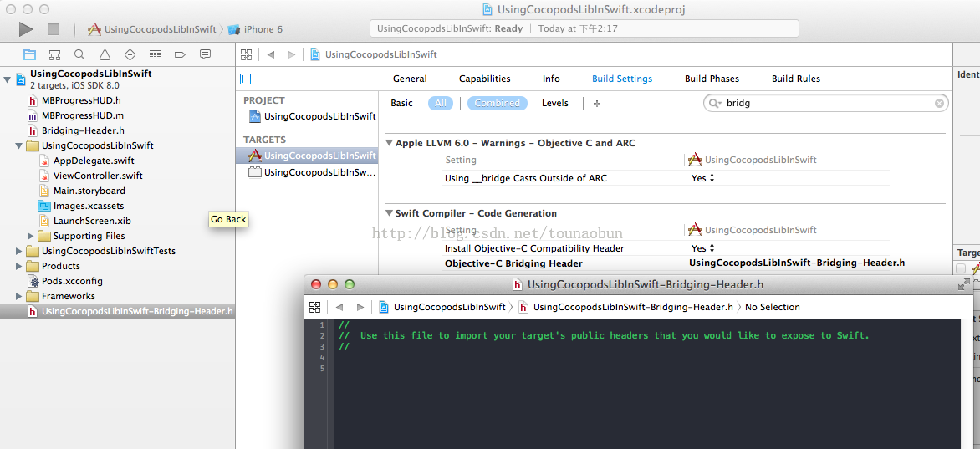Screen dimensions: 980x449
Task: Switch to the Build Phases tab
Action: 712,79
